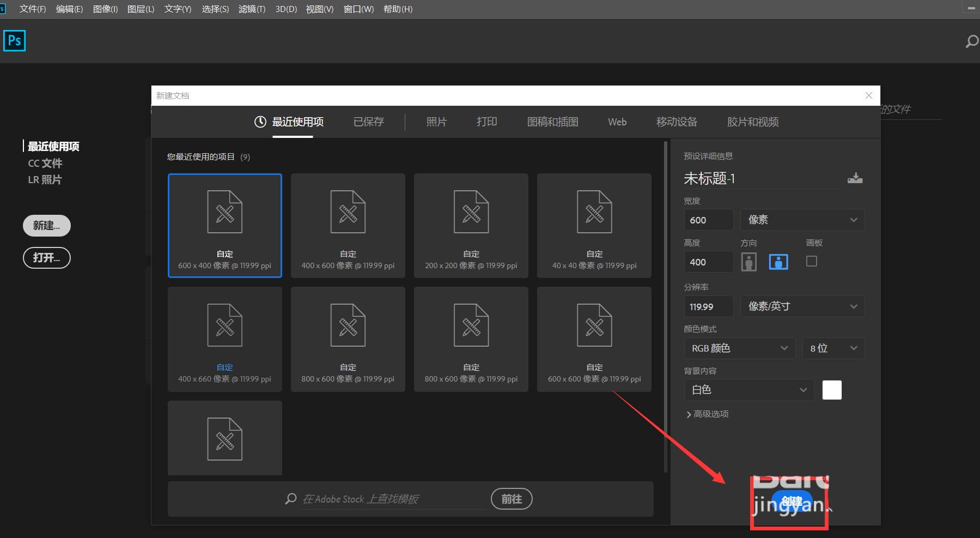Image resolution: width=980 pixels, height=538 pixels.
Task: Select the 600 x 600 像素 preset
Action: click(594, 339)
